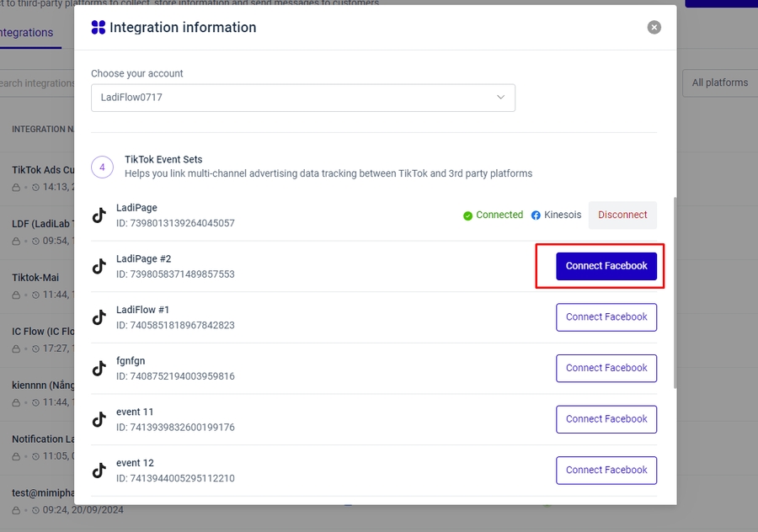This screenshot has height=532, width=758.
Task: Close the Integration information dialog
Action: point(654,28)
